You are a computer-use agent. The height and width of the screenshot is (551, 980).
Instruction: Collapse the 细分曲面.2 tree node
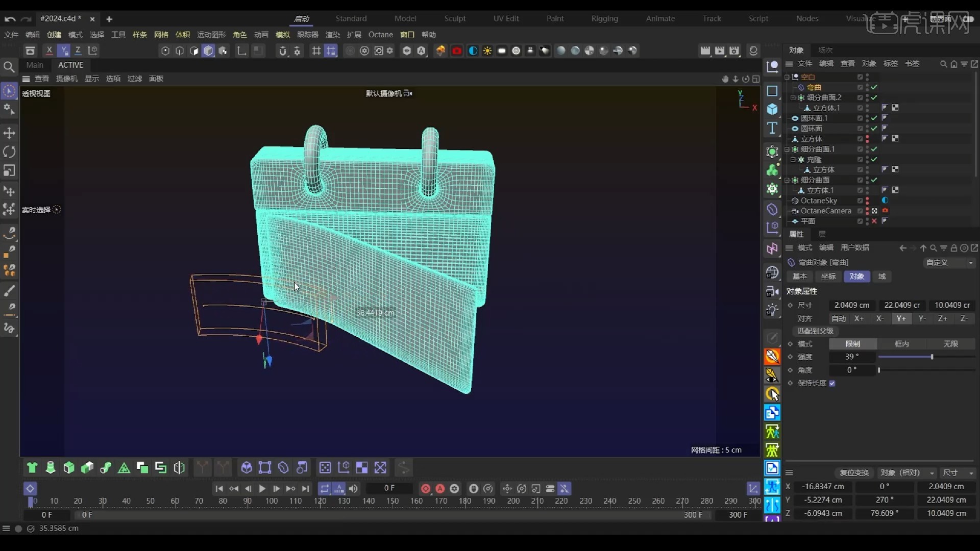793,97
